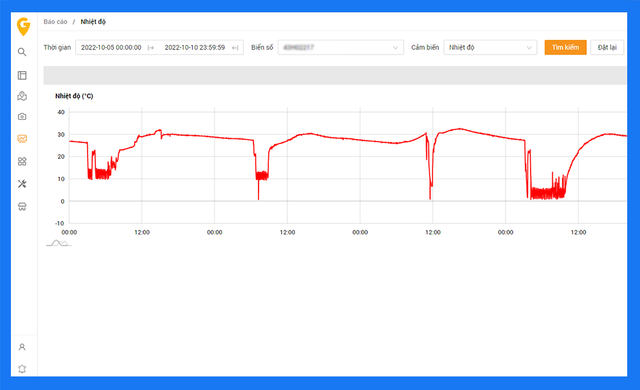Open the chart reports icon in sidebar

tap(22, 139)
